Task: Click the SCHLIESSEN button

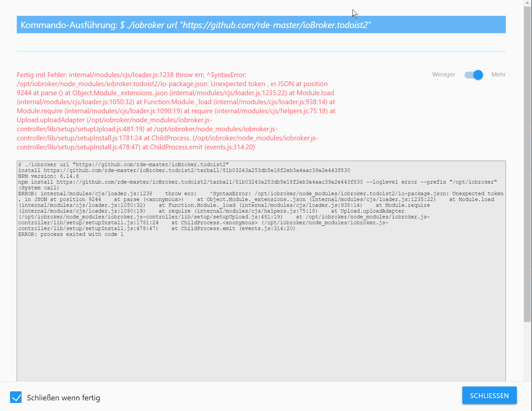Action: click(489, 396)
